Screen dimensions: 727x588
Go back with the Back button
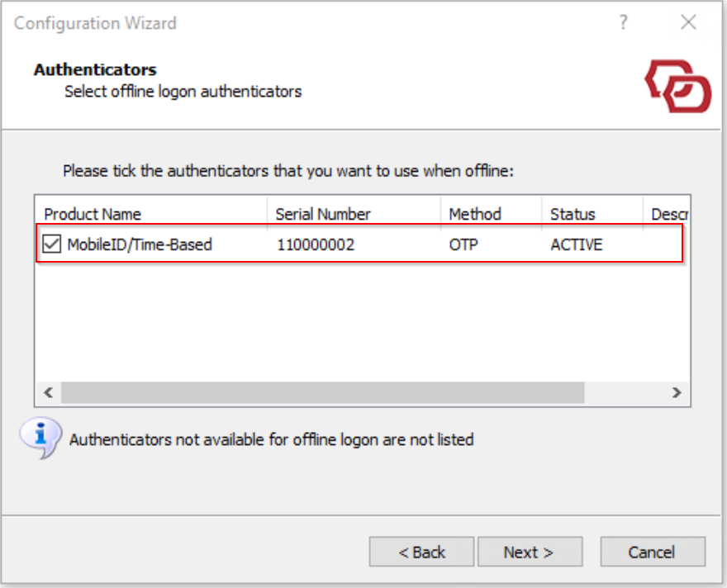[x=421, y=552]
